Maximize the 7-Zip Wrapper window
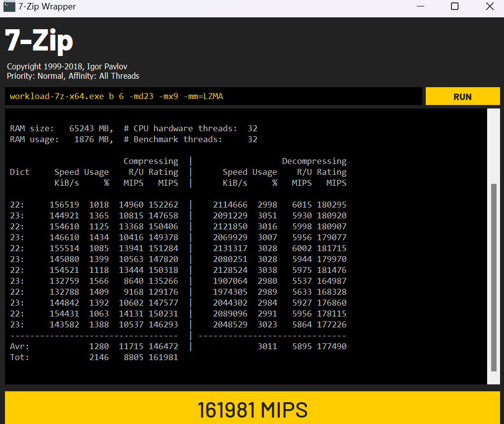504x424 pixels. pyautogui.click(x=454, y=7)
